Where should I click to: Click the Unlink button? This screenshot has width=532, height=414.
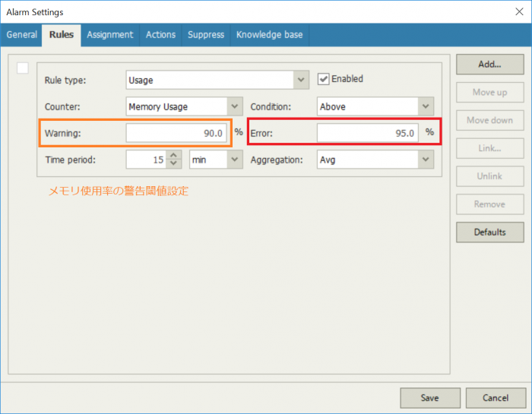(x=490, y=176)
